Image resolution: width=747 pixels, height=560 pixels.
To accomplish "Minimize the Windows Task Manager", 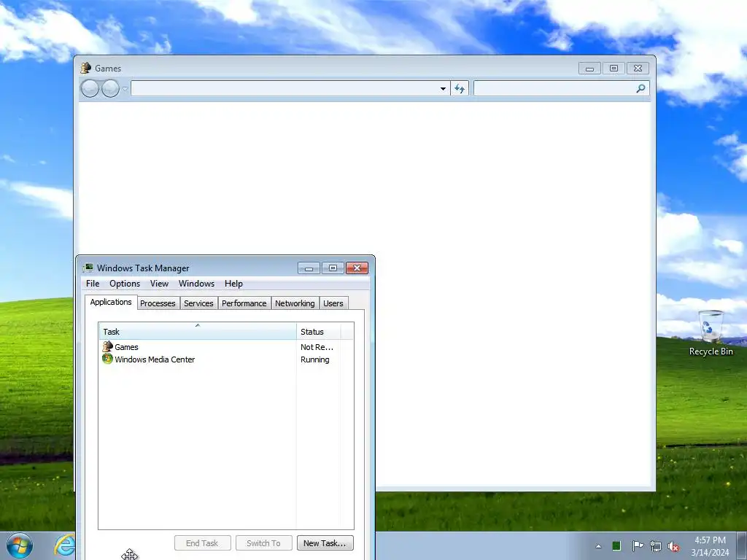I will (309, 268).
